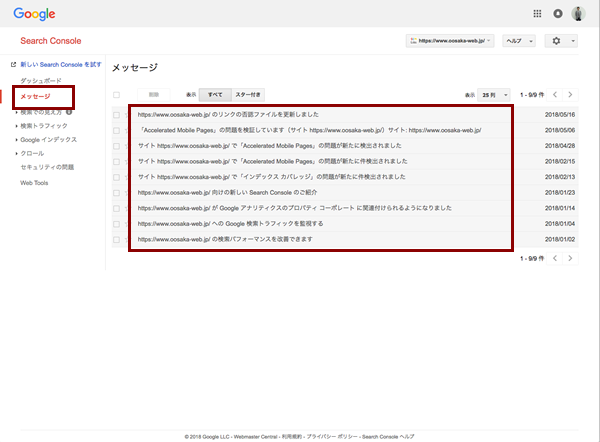This screenshot has width=600, height=442.
Task: Click info icon beside 検索での見え方
Action: point(69,112)
